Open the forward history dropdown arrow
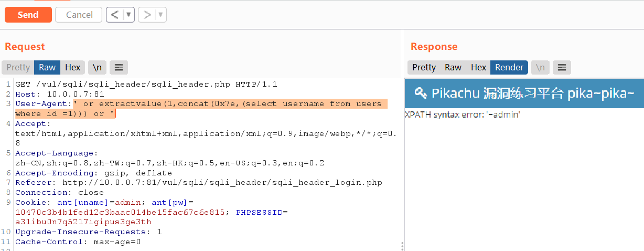The width and height of the screenshot is (644, 251). click(161, 15)
